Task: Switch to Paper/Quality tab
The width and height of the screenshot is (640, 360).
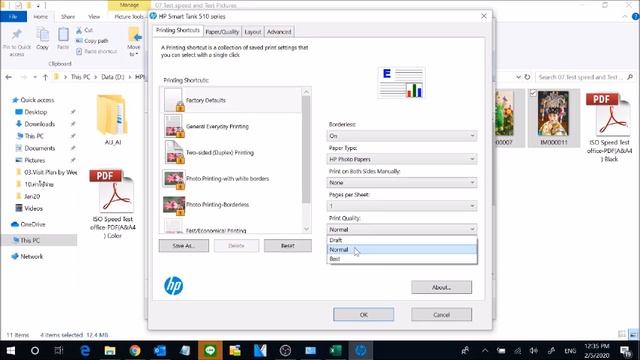Action: tap(222, 32)
